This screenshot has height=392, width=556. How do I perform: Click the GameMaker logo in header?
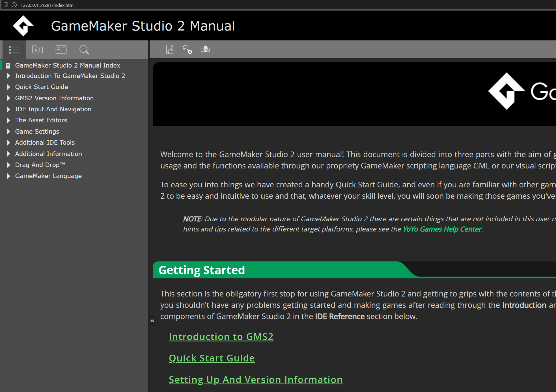pyautogui.click(x=23, y=26)
